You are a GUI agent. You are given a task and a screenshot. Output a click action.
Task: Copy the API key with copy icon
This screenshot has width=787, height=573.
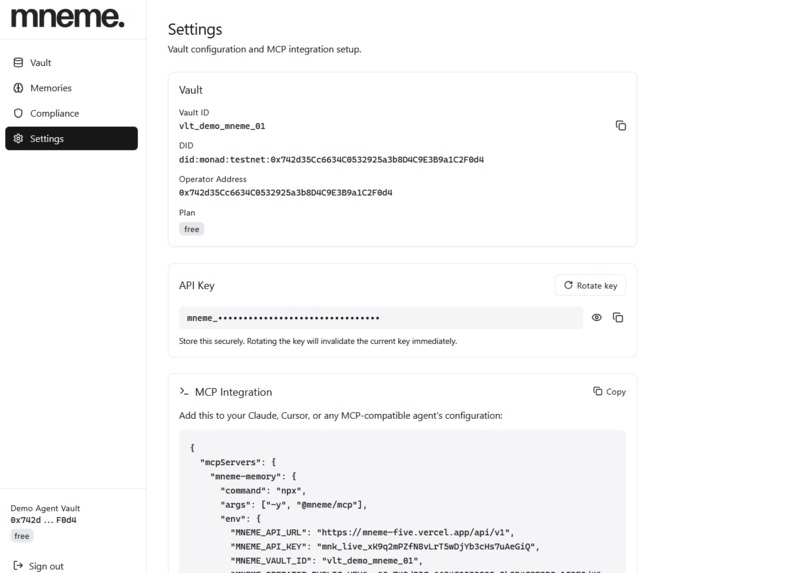click(618, 318)
